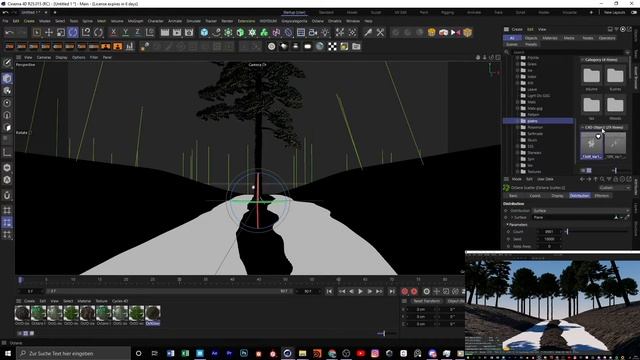Toggle X axis lock
This screenshot has width=640, height=360.
[x=113, y=32]
